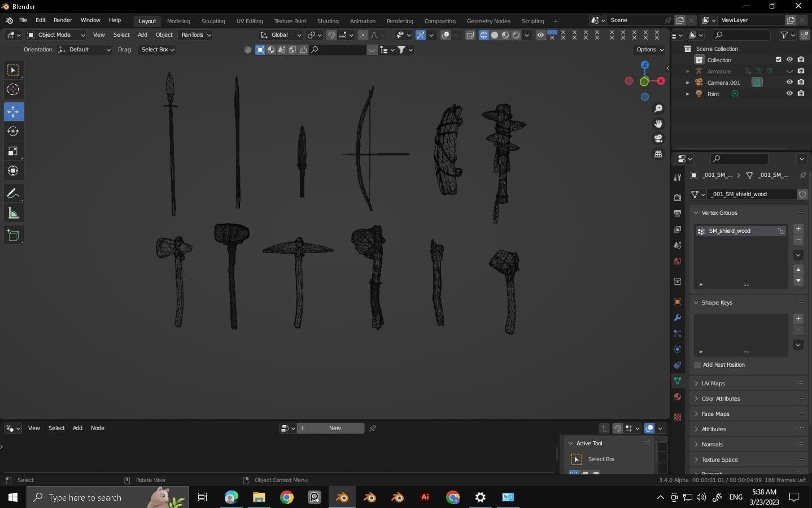The width and height of the screenshot is (812, 508).
Task: Uncheck the Collection checkbox in the outliner
Action: point(778,59)
